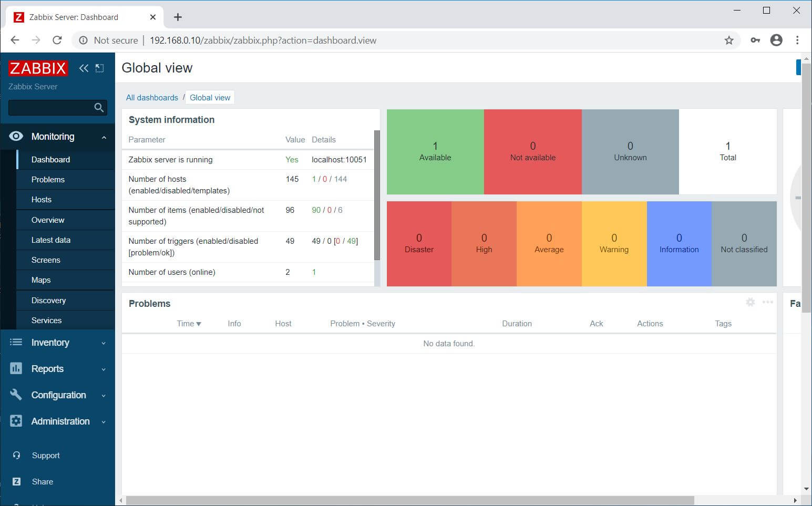812x506 pixels.
Task: Click the Support headset icon
Action: (16, 456)
